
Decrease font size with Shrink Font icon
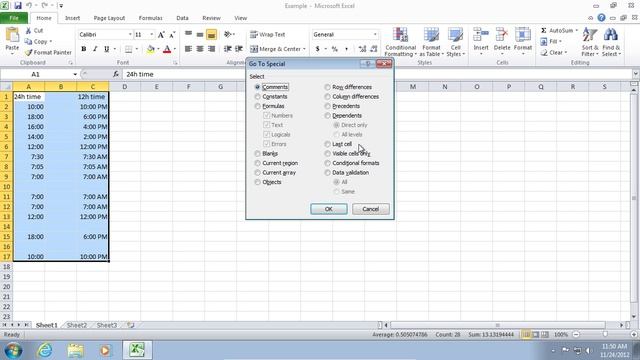172,35
